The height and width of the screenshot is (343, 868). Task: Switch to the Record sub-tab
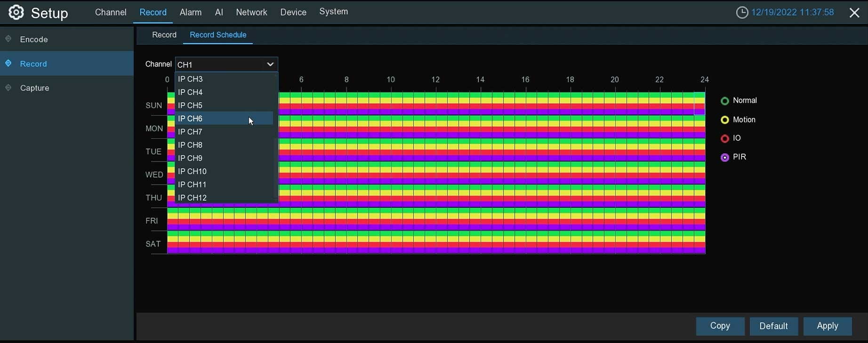click(x=164, y=35)
